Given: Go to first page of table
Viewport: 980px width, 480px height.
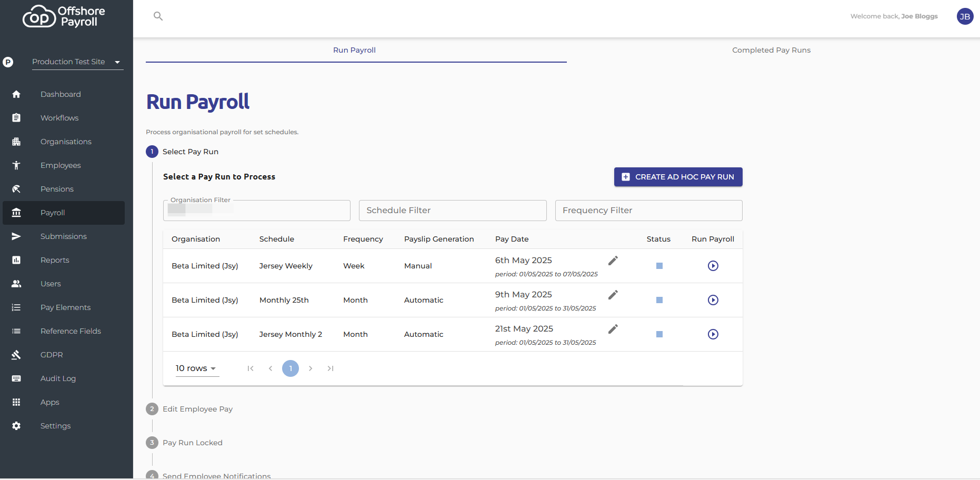Looking at the screenshot, I should click(251, 368).
